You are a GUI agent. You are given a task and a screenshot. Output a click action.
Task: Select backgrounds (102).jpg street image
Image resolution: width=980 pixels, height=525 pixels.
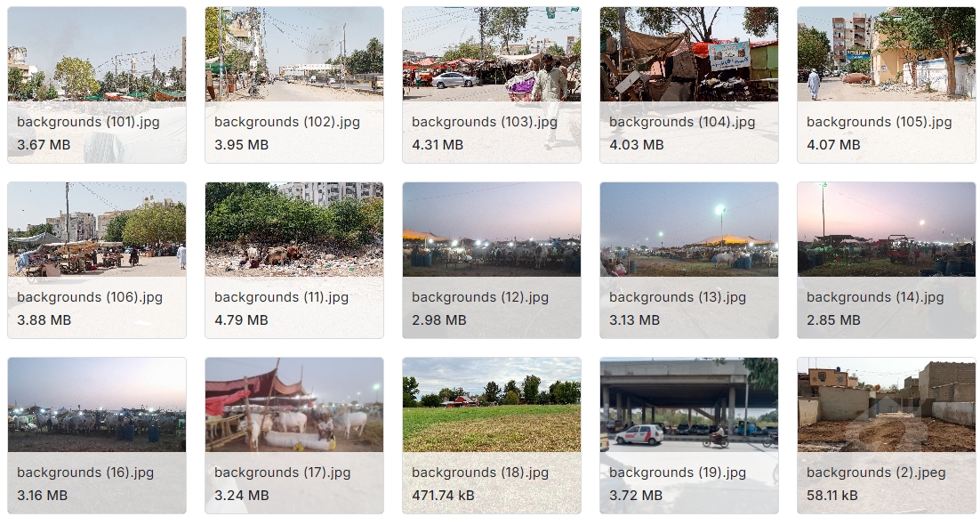point(294,53)
